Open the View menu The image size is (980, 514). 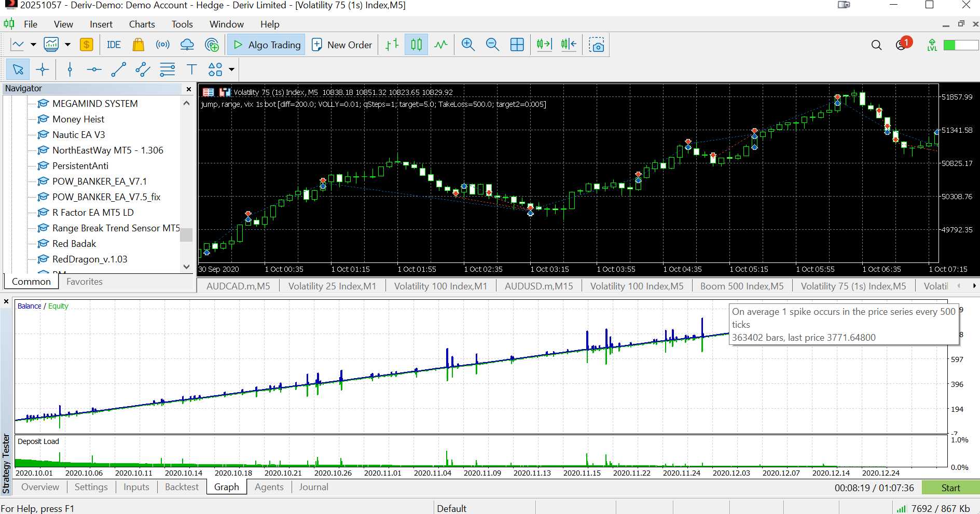(63, 24)
